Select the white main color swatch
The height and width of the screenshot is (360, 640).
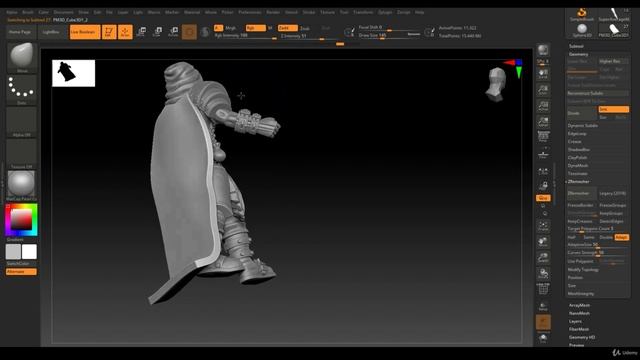(x=29, y=251)
